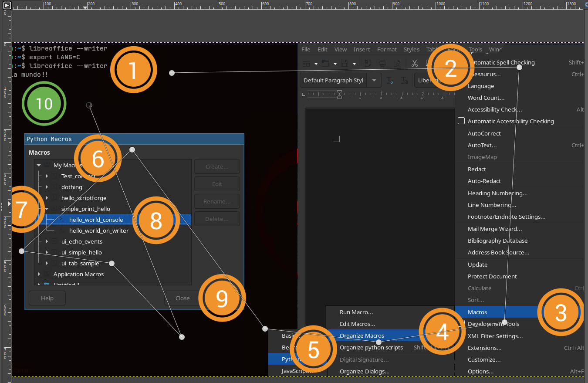This screenshot has height=383, width=588.
Task: Click the Open folder icon in toolbar
Action: point(325,64)
